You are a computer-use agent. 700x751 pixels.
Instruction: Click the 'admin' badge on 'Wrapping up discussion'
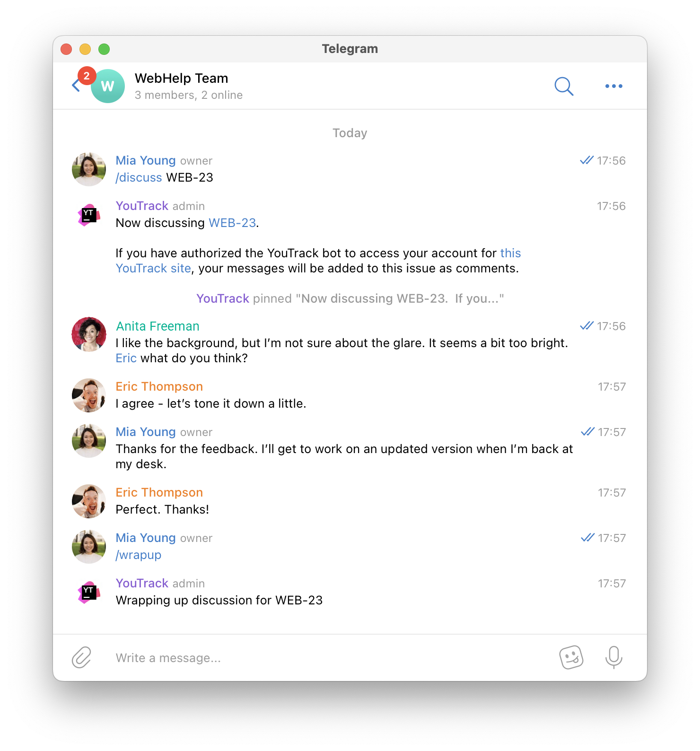pos(189,584)
